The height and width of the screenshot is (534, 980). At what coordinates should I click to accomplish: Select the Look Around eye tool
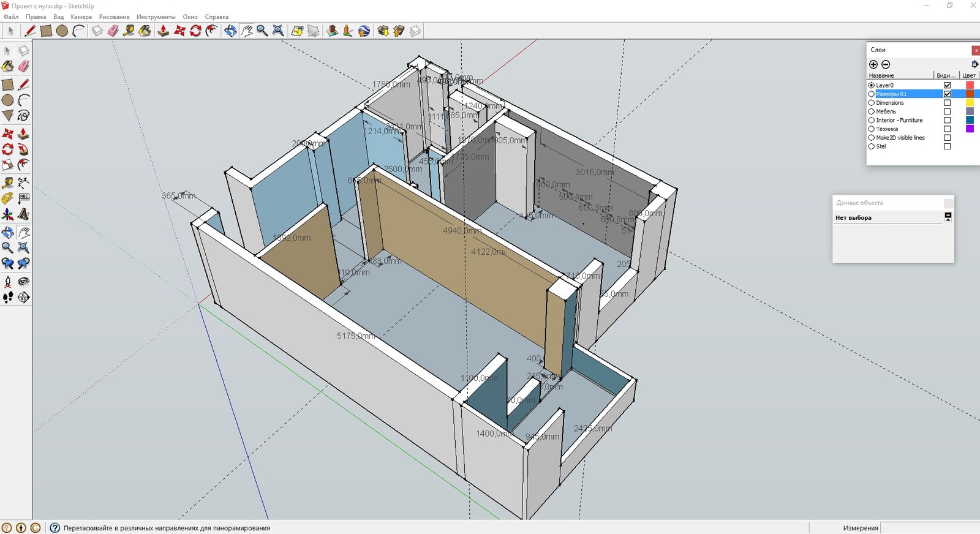[x=23, y=282]
